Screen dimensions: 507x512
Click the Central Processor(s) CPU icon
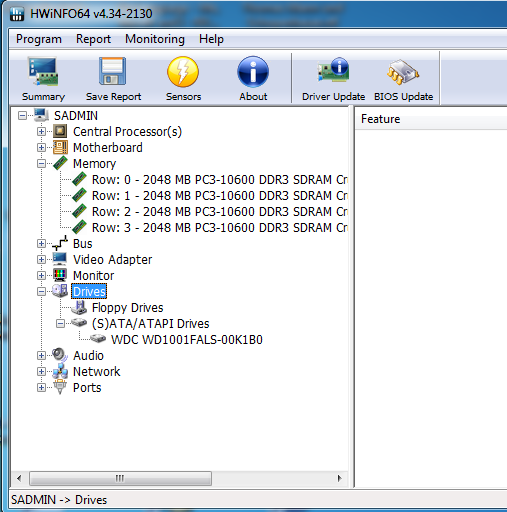click(60, 131)
